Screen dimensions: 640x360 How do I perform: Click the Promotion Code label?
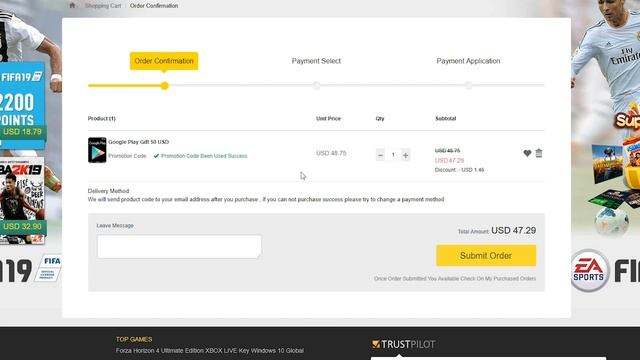[x=127, y=156]
